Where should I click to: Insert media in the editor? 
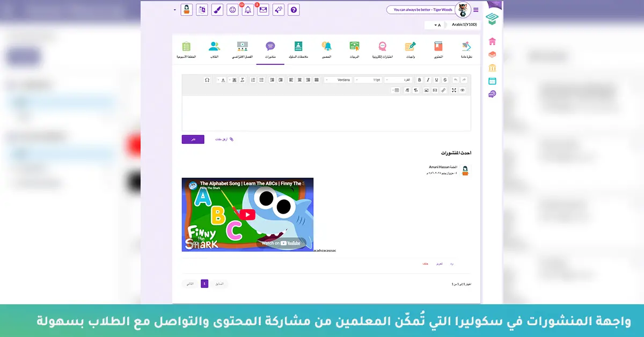pyautogui.click(x=435, y=90)
